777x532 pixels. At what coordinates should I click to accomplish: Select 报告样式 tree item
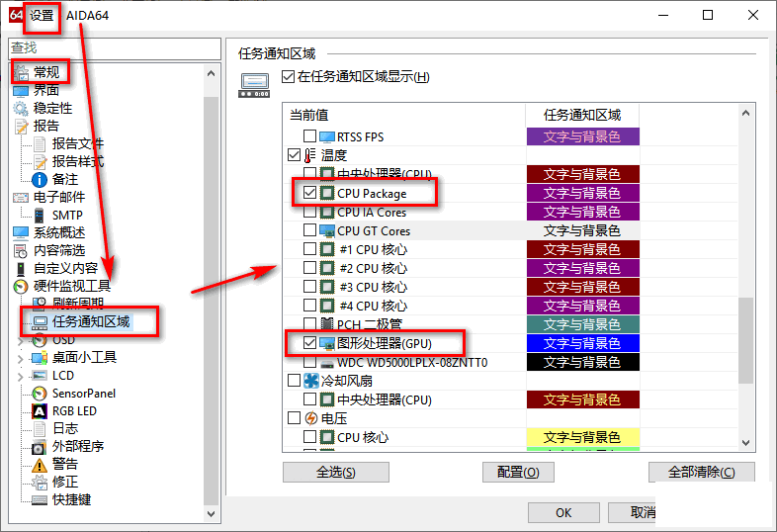pos(78,161)
